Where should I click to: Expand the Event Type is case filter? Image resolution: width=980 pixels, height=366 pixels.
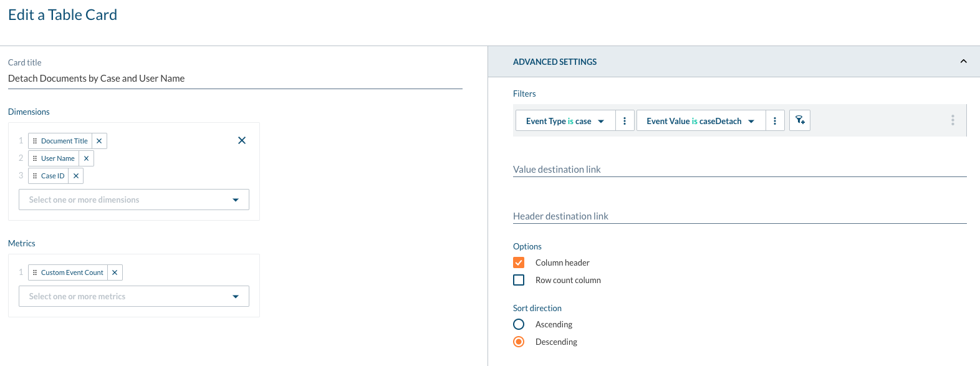565,121
